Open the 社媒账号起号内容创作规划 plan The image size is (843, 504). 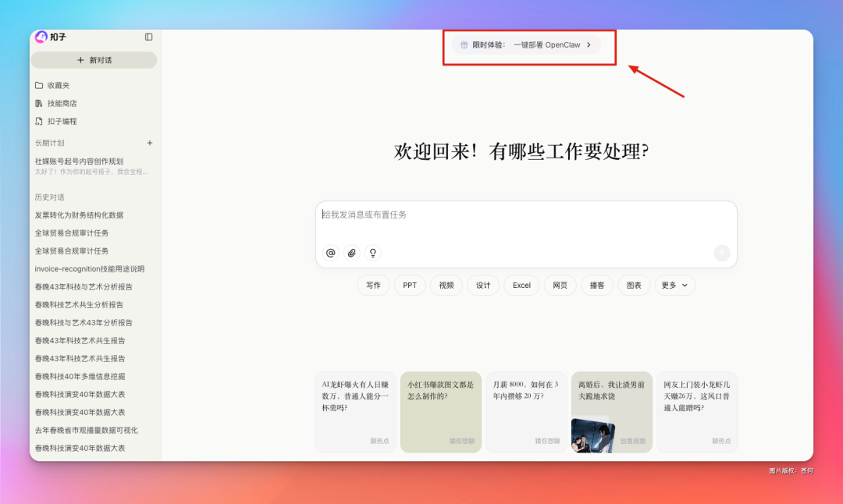[x=81, y=161]
